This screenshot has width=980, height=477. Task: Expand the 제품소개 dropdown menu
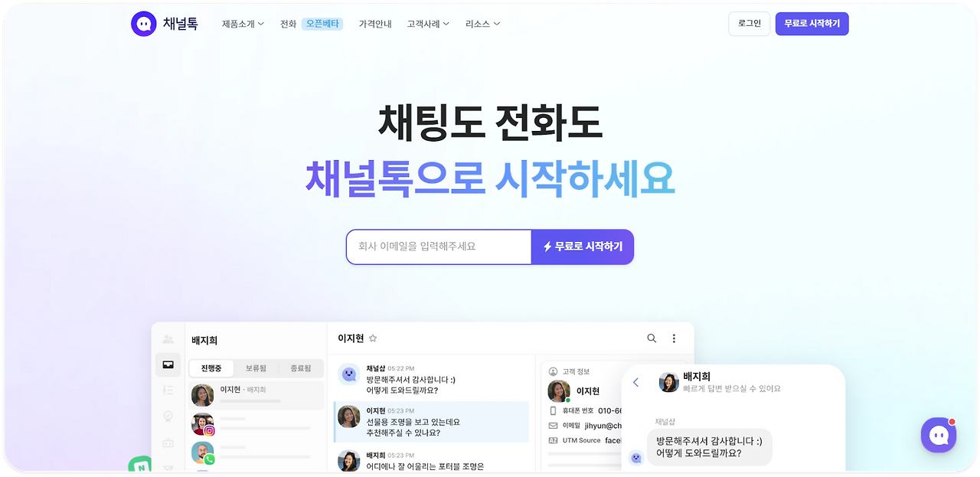(243, 24)
